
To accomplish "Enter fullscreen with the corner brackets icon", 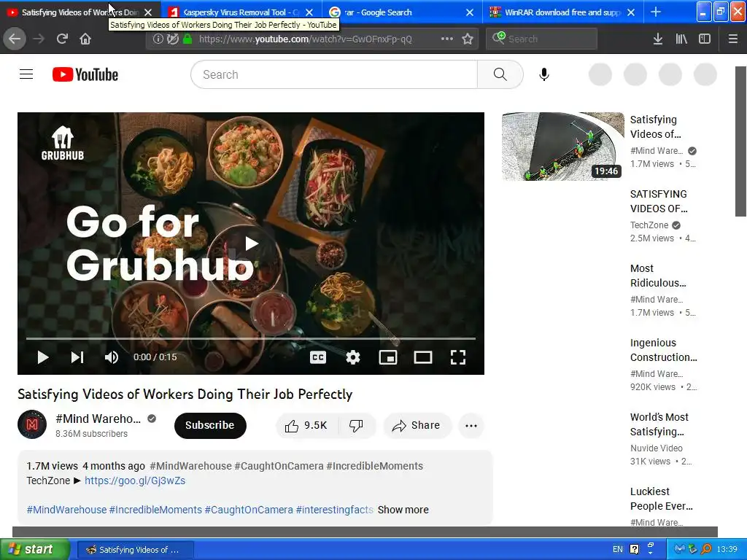I will [x=458, y=357].
